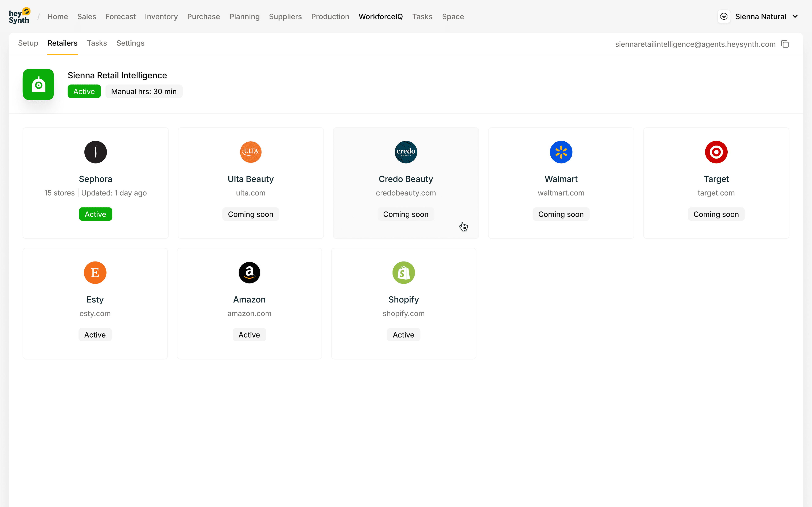Open the Production nav item

click(x=330, y=16)
